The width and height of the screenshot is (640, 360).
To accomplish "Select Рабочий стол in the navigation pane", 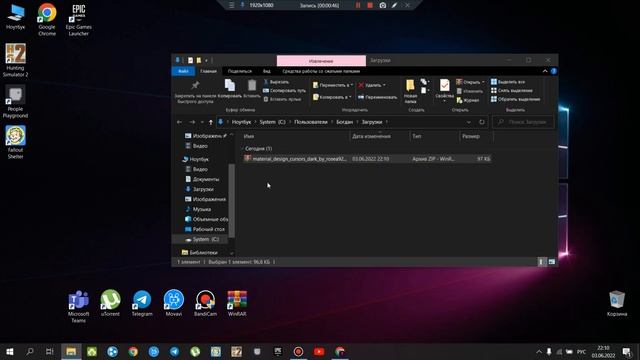I will [205, 229].
